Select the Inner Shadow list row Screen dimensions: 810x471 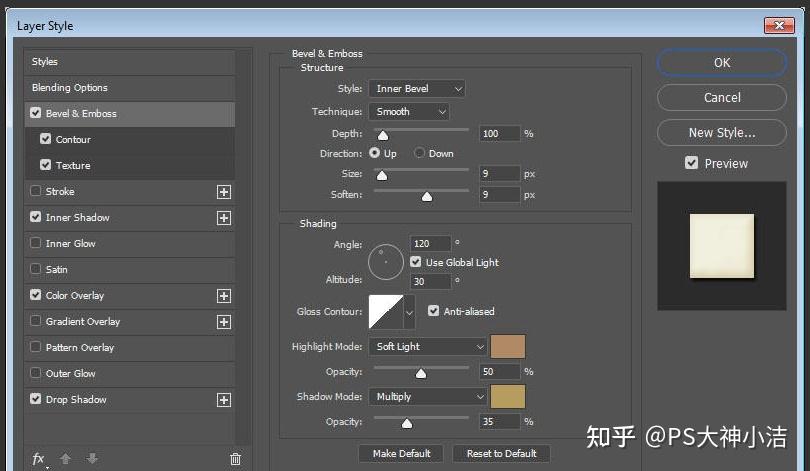(x=130, y=217)
